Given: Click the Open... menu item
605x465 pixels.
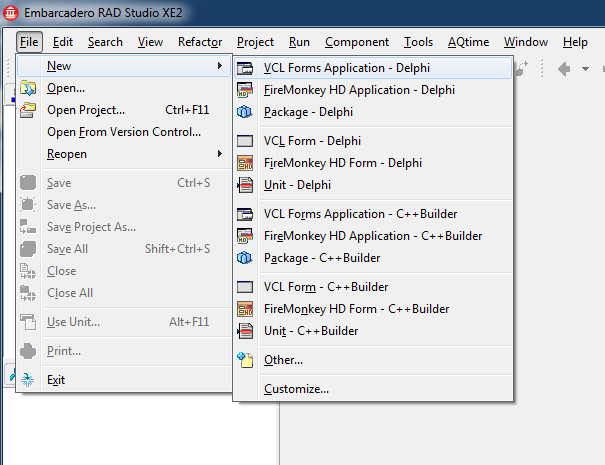Looking at the screenshot, I should click(x=66, y=88).
